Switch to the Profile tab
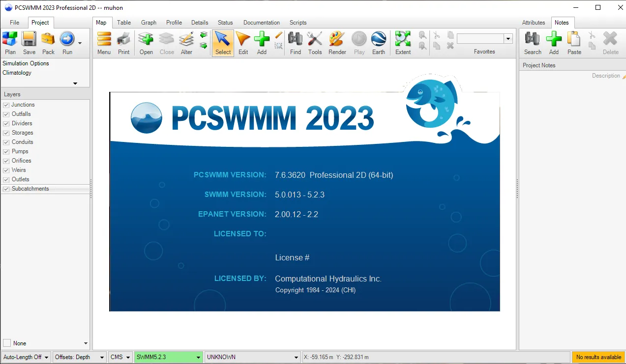Screen dimensions: 626x364 coord(174,23)
